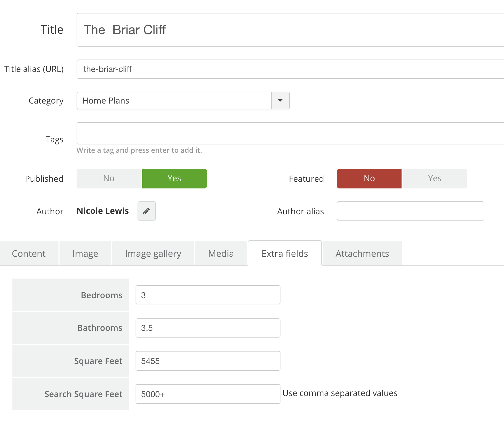Set Featured to Yes
The image size is (504, 424).
pyautogui.click(x=435, y=179)
